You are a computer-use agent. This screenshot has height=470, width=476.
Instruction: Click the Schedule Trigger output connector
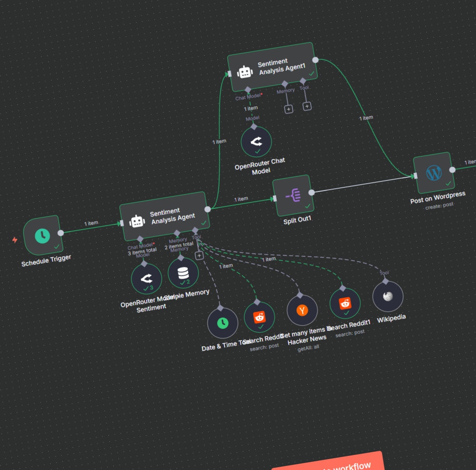coord(61,233)
